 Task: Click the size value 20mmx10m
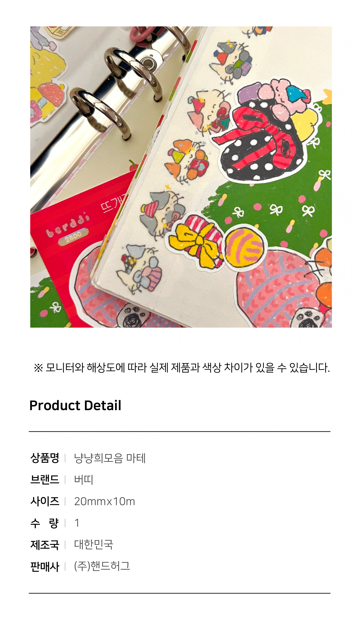pos(104,501)
